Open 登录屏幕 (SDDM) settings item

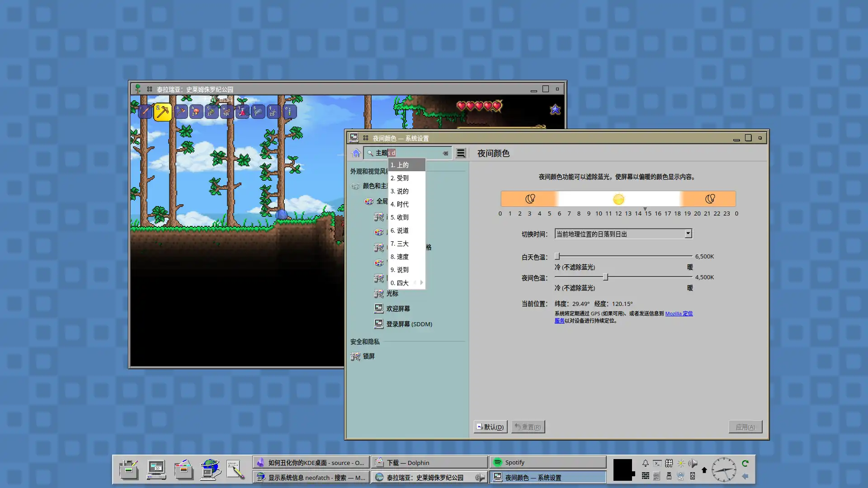(x=409, y=324)
